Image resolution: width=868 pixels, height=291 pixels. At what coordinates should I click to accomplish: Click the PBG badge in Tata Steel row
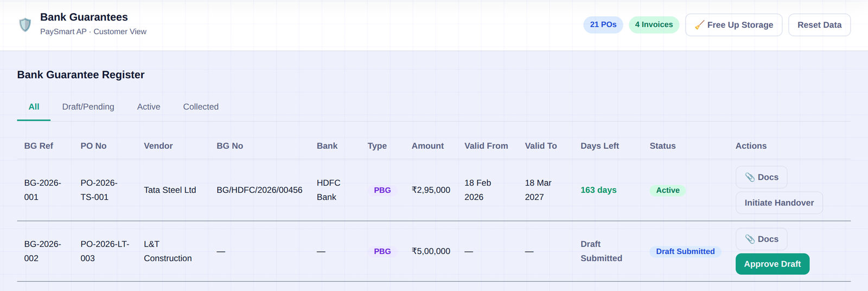pyautogui.click(x=382, y=190)
